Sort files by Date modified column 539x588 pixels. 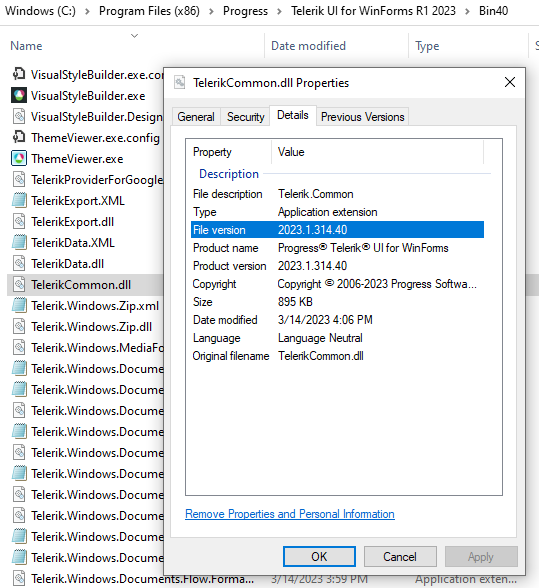tap(308, 46)
